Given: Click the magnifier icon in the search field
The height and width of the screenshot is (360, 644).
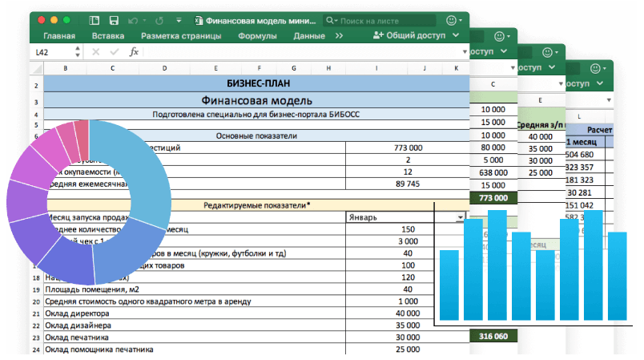Looking at the screenshot, I should [330, 20].
